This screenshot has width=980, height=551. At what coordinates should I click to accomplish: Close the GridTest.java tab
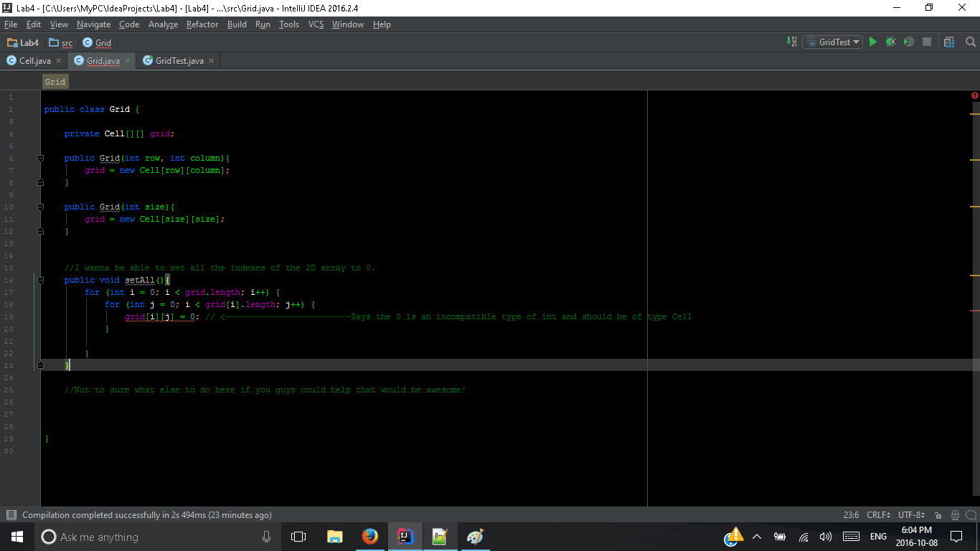point(211,61)
